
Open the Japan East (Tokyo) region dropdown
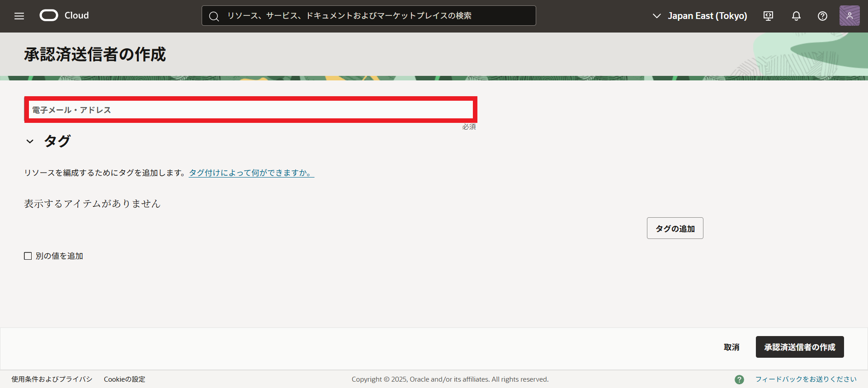point(700,16)
